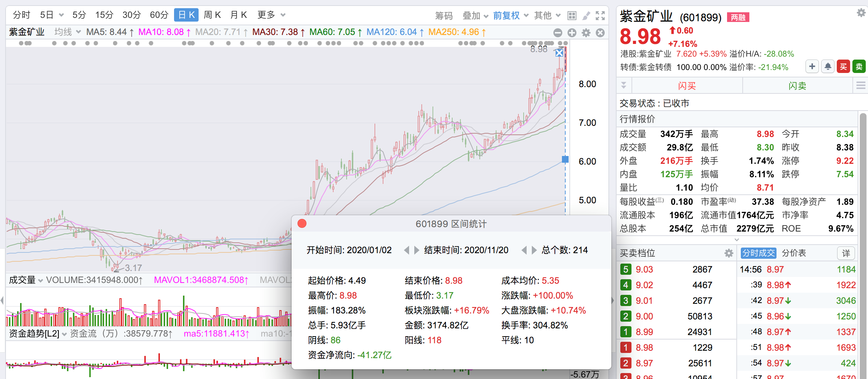Zoom out the K-line chart with minus icon

tap(558, 33)
